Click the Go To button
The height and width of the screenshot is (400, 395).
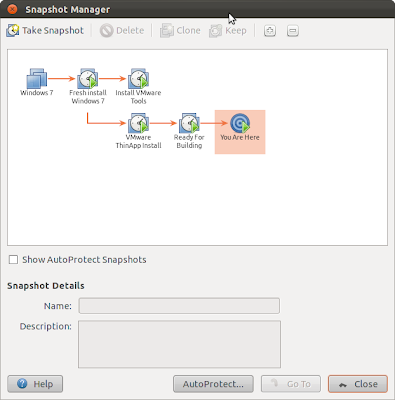point(291,384)
